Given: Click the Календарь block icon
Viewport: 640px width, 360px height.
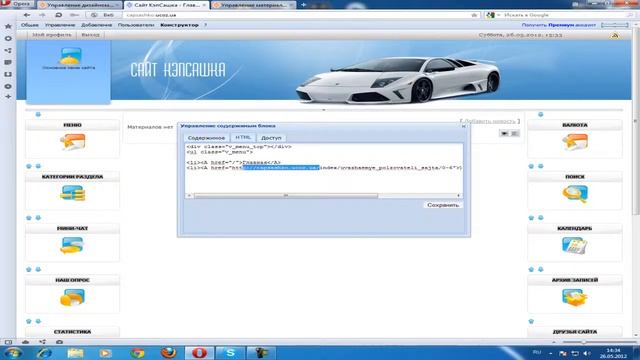Looking at the screenshot, I should coord(574,245).
